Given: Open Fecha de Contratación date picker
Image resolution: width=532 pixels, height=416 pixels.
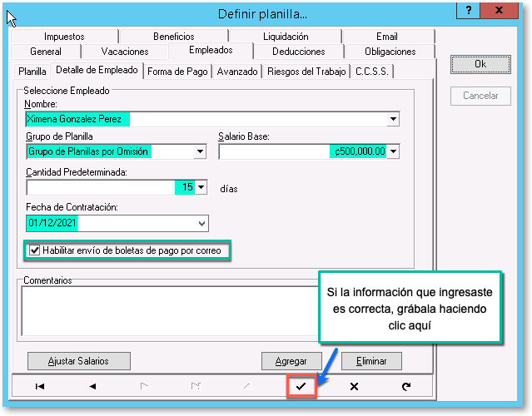Looking at the screenshot, I should [x=201, y=224].
